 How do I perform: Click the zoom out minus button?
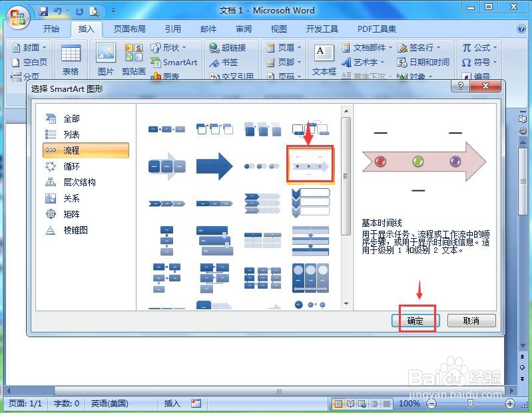click(x=431, y=404)
